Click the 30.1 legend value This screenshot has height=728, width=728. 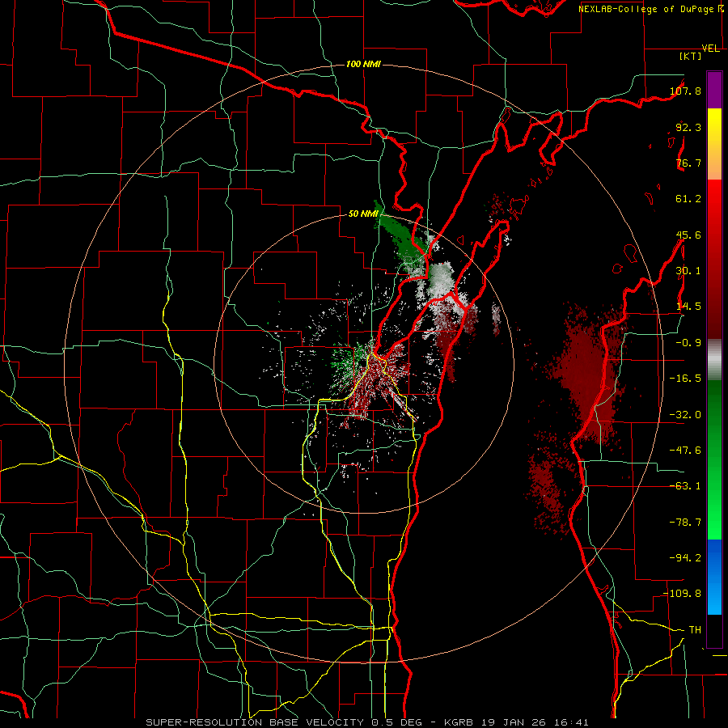click(x=688, y=271)
